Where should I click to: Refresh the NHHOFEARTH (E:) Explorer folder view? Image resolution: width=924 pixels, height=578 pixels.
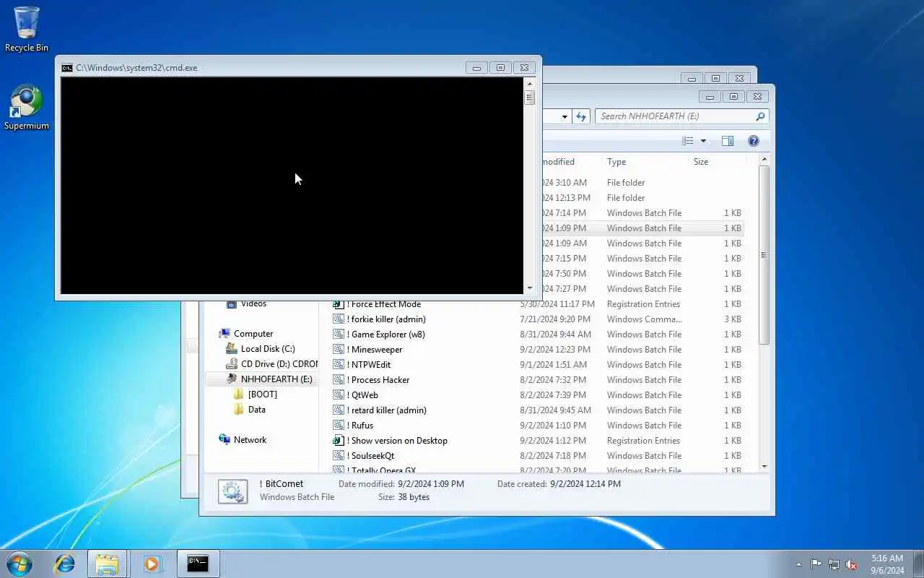click(x=582, y=116)
